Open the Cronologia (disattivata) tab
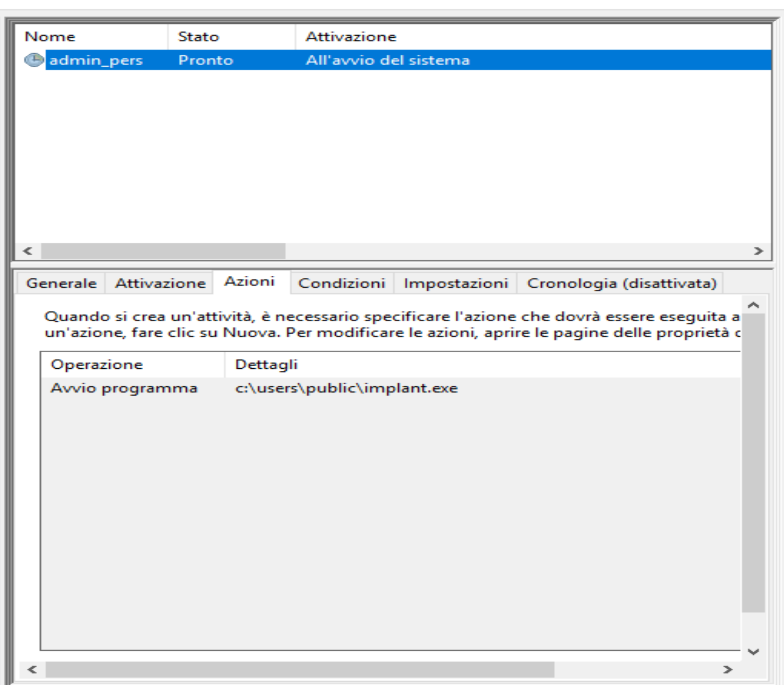 tap(621, 283)
